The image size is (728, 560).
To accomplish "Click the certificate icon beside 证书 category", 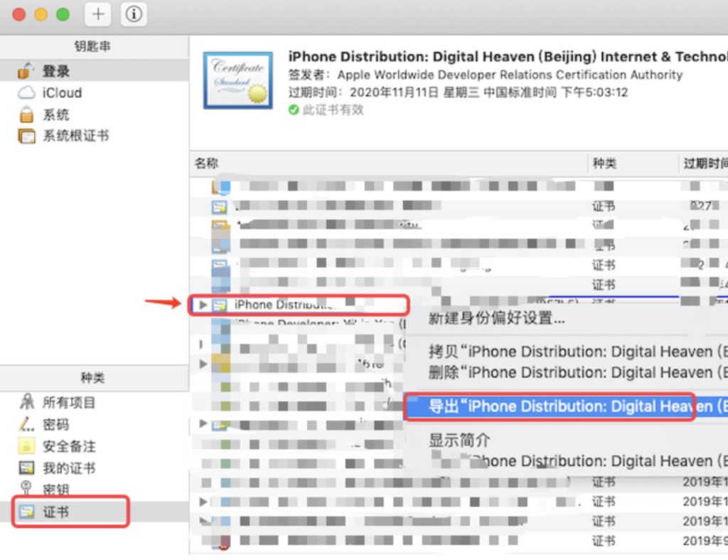I will click(x=26, y=512).
